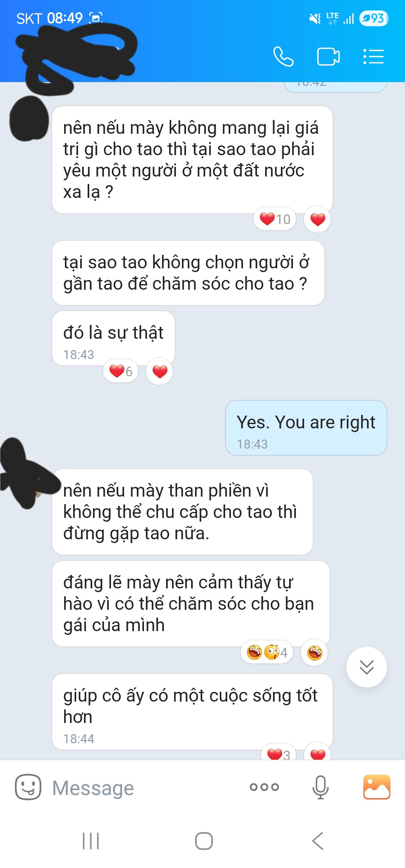405x868 pixels.
Task: Select the "đó là sự thật" message bubble
Action: click(x=113, y=338)
